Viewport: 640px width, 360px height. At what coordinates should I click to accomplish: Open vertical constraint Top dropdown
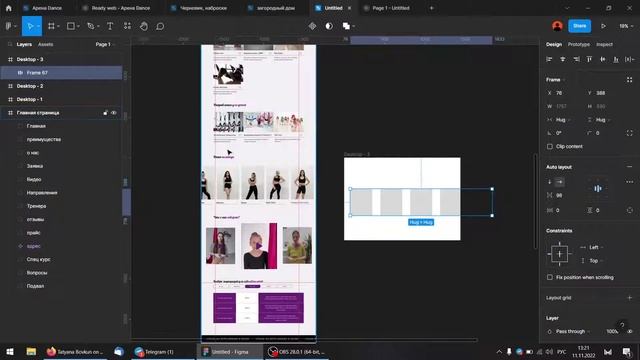(594, 260)
